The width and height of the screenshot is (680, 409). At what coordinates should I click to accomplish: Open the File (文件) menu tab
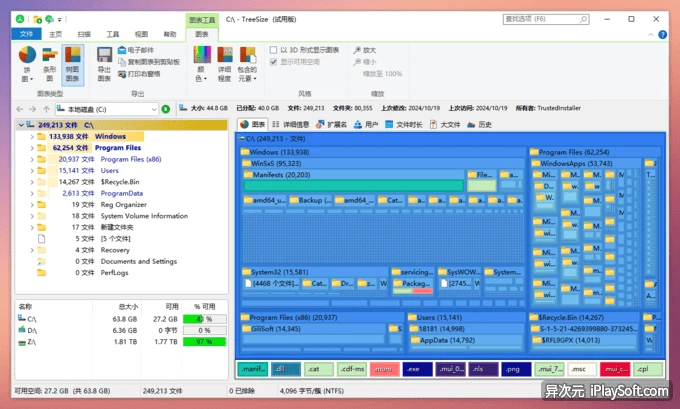point(26,34)
